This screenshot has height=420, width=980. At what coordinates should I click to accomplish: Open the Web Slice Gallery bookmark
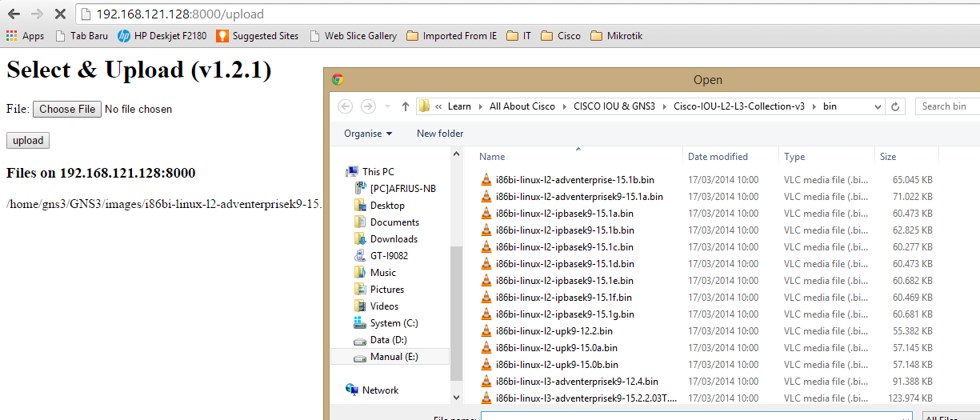click(x=353, y=36)
